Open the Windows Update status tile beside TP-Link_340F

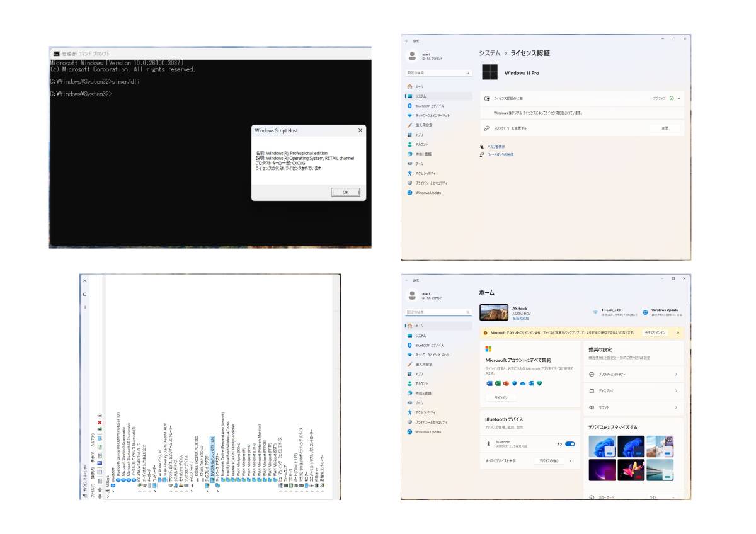[662, 312]
